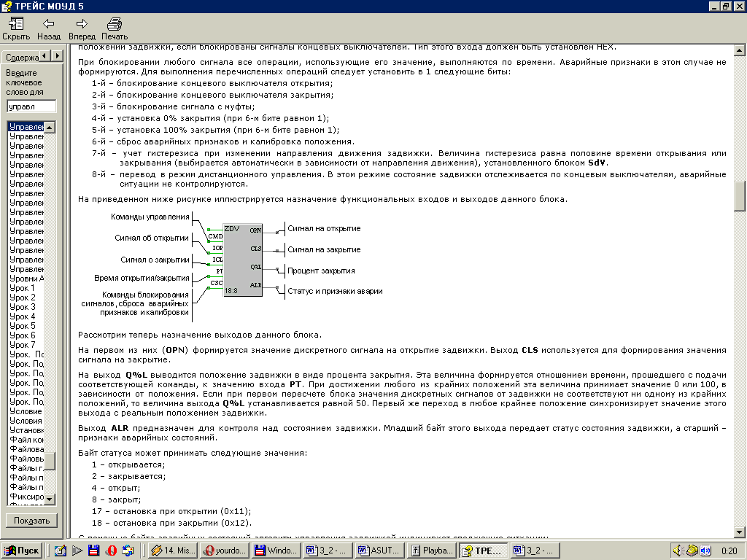
Task: Click the index list scroll-up arrow
Action: pyautogui.click(x=50, y=127)
